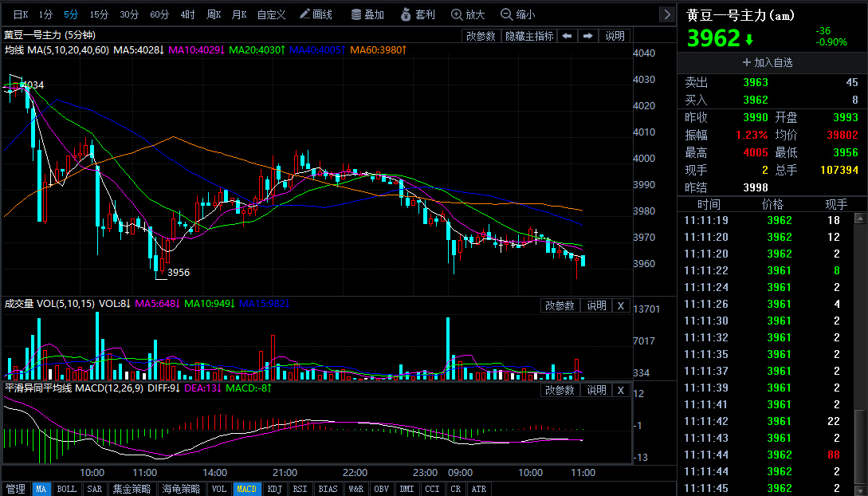This screenshot has height=496, width=868.
Task: Click the 套利 arbitrage icon
Action: pos(418,14)
